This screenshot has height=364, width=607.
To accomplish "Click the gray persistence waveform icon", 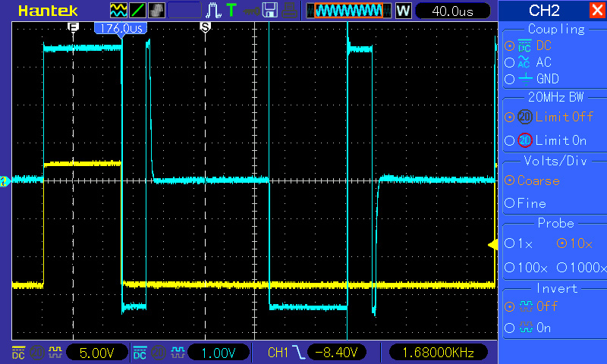I will (157, 10).
